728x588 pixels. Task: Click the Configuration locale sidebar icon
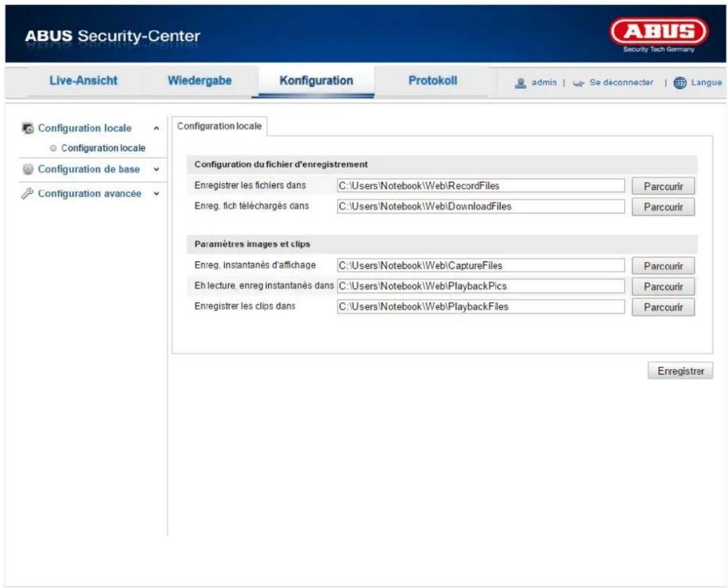pyautogui.click(x=27, y=128)
